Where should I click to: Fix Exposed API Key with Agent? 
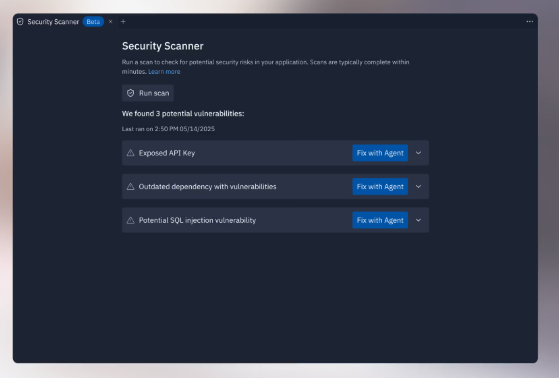point(380,153)
